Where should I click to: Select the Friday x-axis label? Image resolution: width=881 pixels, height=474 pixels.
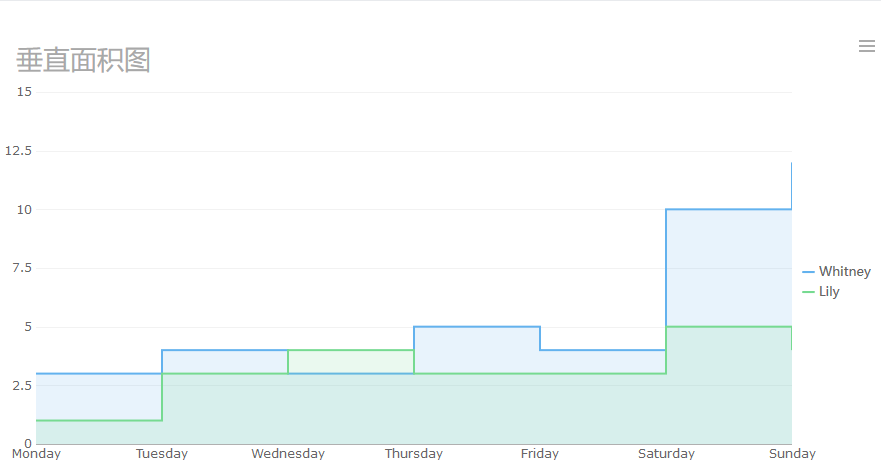540,454
